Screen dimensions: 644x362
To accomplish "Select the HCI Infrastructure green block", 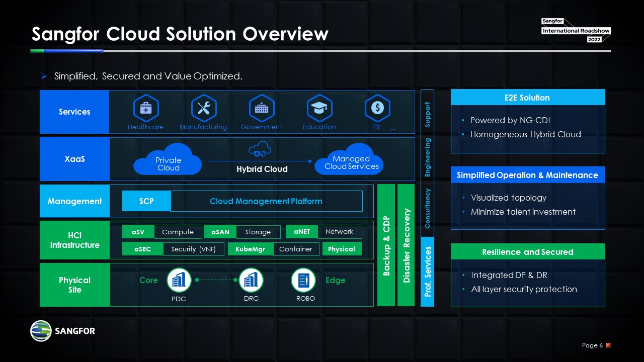I will click(x=74, y=240).
